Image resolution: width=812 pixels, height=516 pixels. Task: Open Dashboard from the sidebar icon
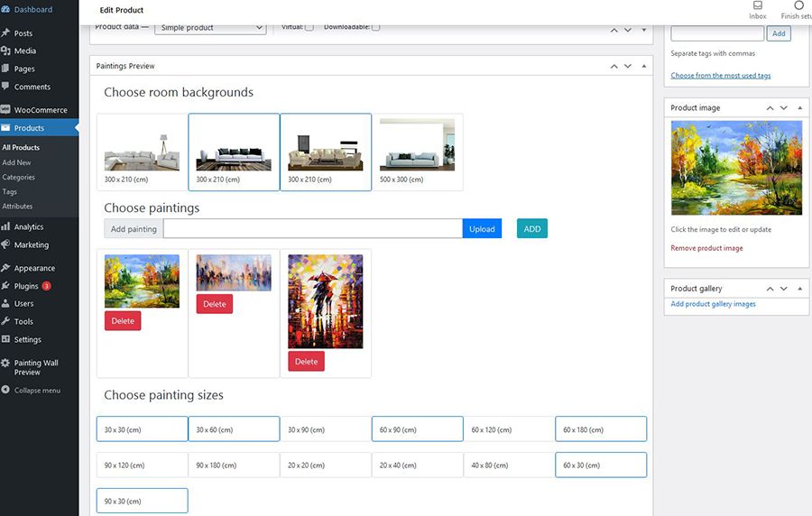(6, 10)
